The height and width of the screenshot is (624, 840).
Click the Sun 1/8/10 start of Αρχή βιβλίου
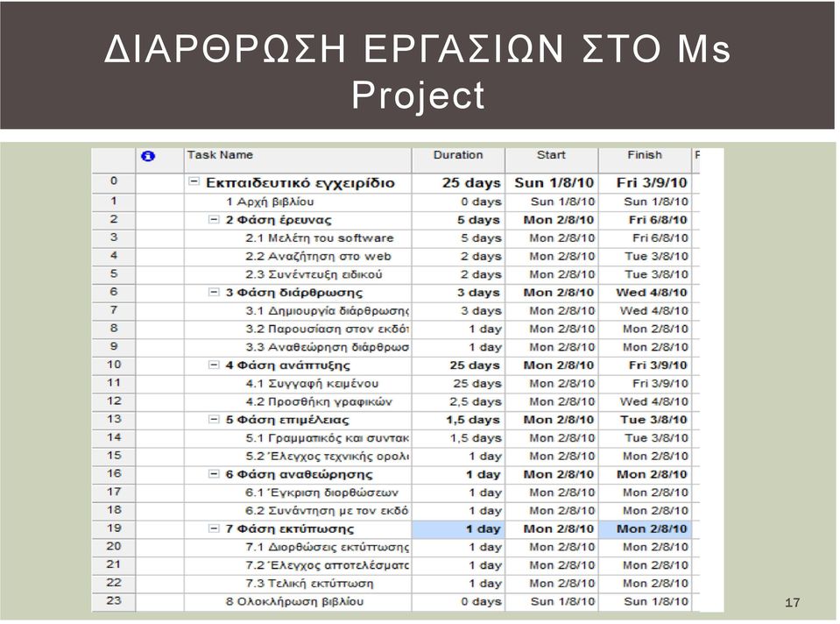562,202
